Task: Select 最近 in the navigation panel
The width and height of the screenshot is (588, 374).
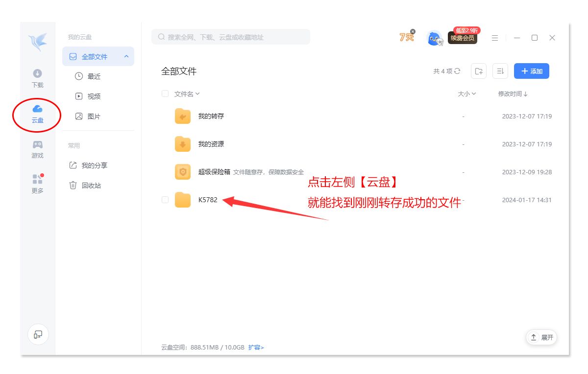Action: pyautogui.click(x=94, y=76)
